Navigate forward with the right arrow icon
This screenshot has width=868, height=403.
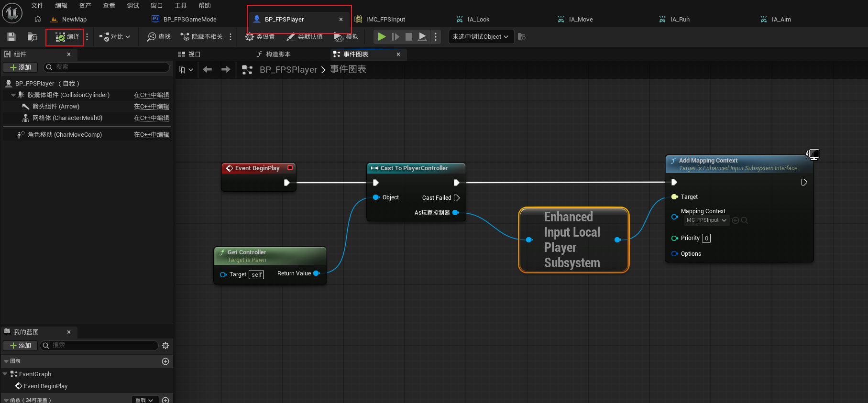click(x=226, y=69)
